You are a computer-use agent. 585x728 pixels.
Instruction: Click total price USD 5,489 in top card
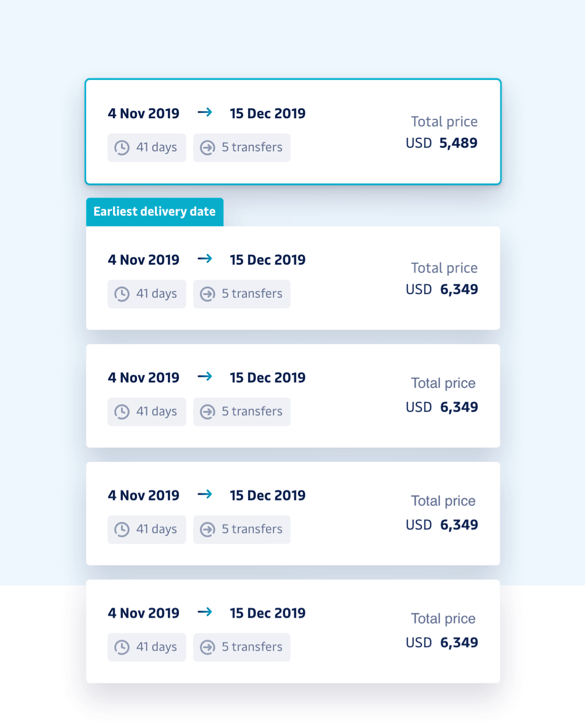pyautogui.click(x=442, y=143)
